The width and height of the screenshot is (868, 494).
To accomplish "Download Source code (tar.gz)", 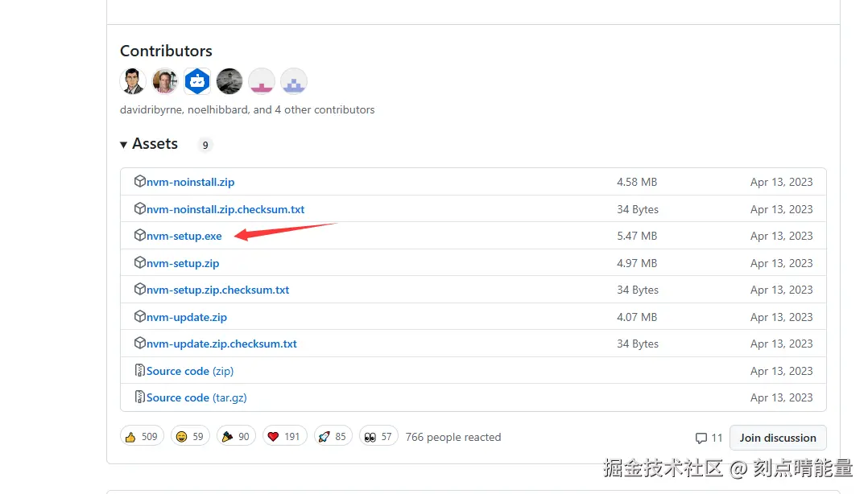I will coord(196,397).
